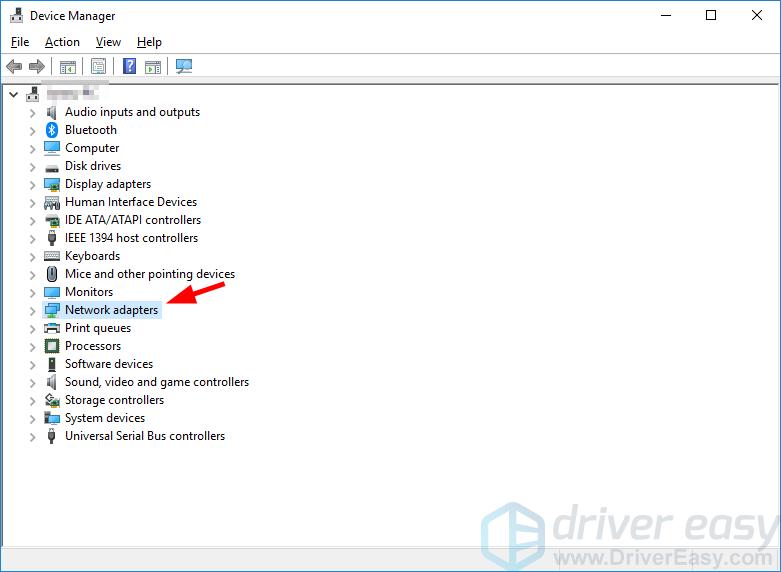Screen dimensions: 781x572
Task: Click the Forward arrow toolbar icon
Action: (x=37, y=66)
